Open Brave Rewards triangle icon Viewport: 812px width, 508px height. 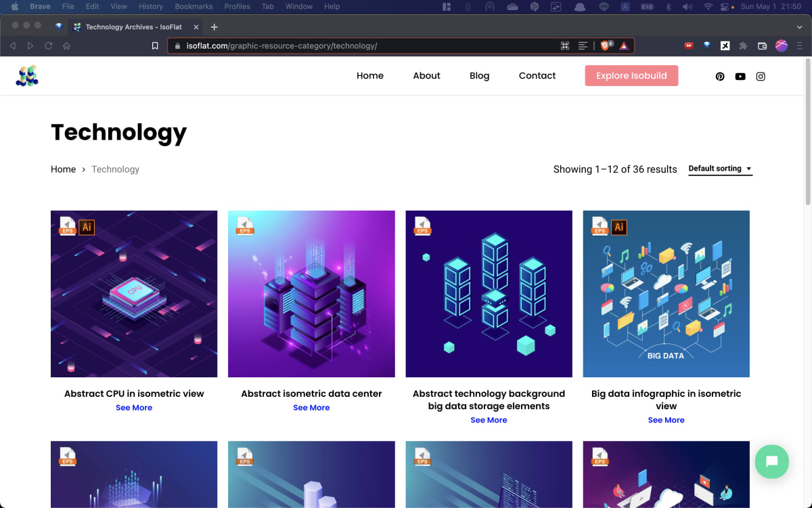pyautogui.click(x=624, y=46)
